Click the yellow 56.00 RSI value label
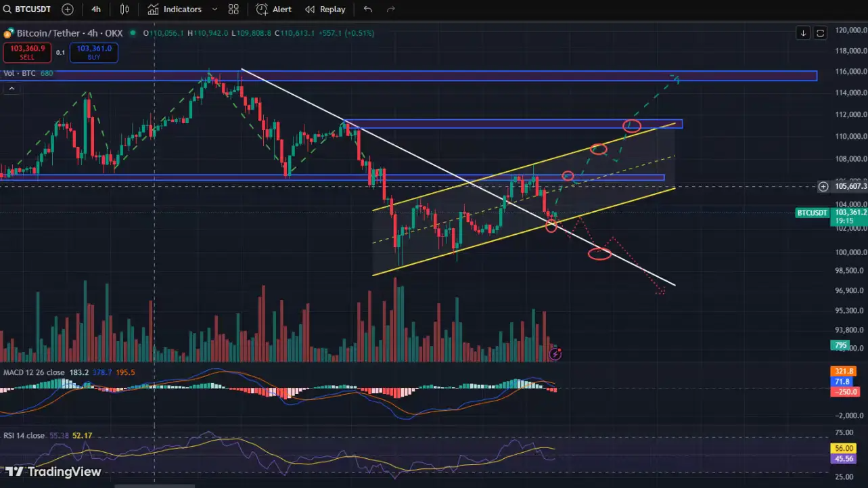 pos(842,448)
